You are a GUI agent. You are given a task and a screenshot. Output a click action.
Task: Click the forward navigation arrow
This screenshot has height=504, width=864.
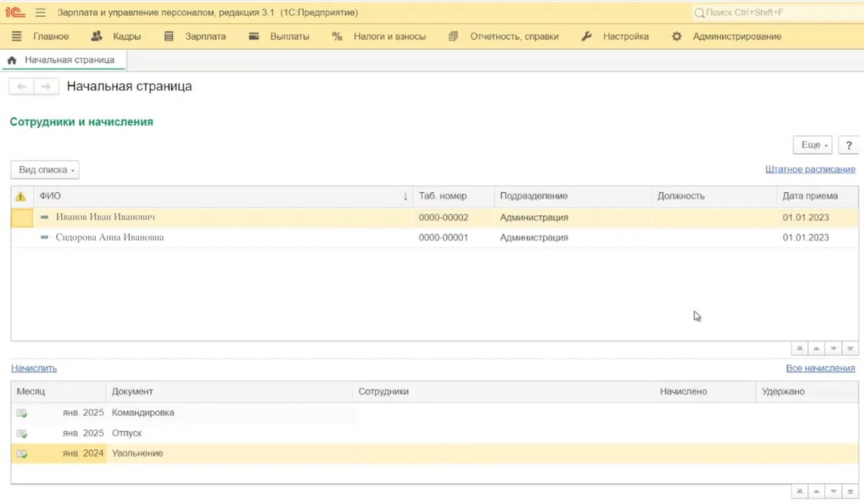click(46, 86)
